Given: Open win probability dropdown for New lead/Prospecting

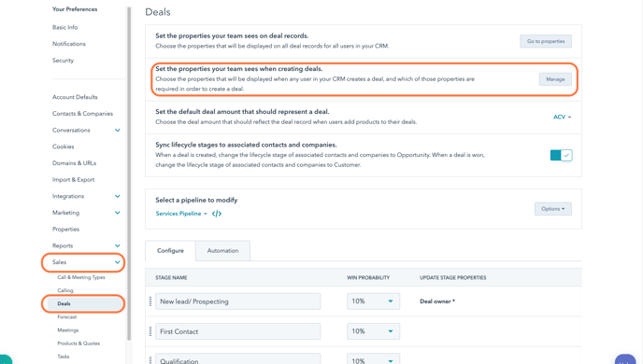Looking at the screenshot, I should (373, 301).
